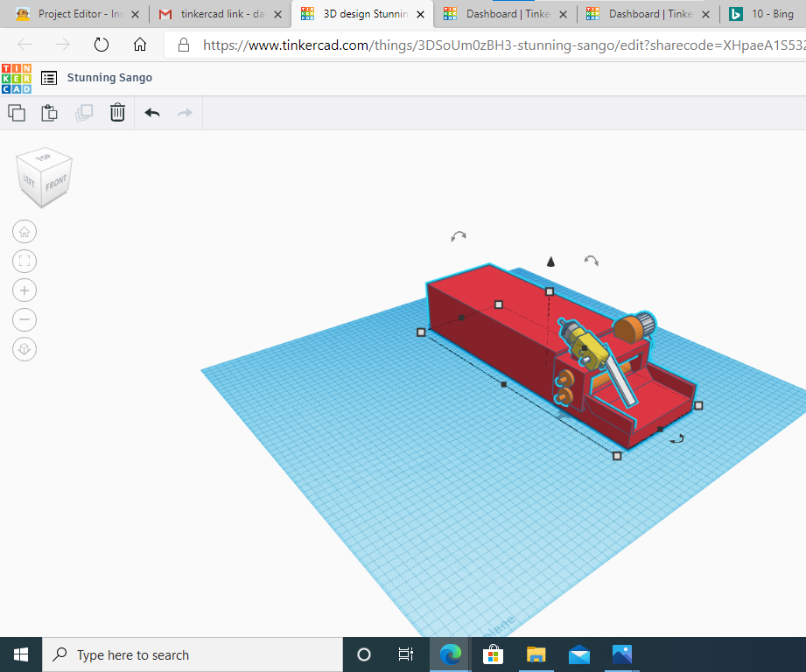Delete the selected shapes with trash icon
806x672 pixels.
tap(117, 112)
